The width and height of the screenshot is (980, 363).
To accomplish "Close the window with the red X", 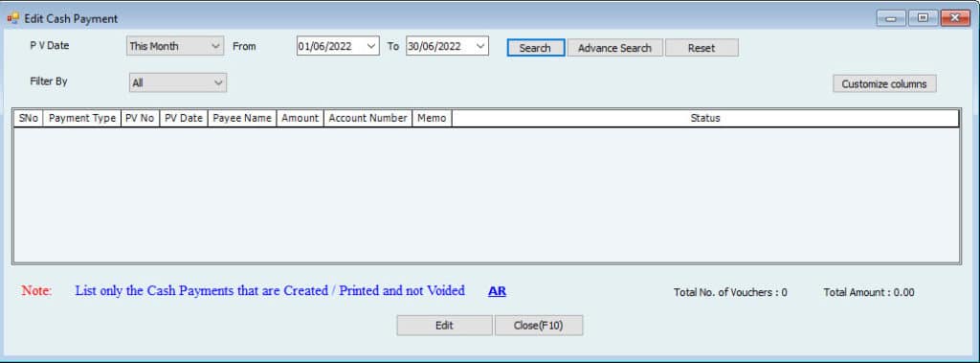I will (x=955, y=19).
